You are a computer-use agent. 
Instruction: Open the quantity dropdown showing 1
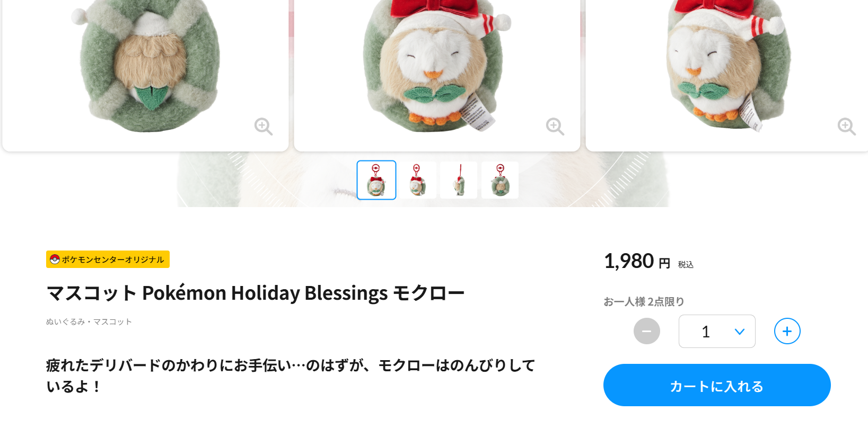717,332
